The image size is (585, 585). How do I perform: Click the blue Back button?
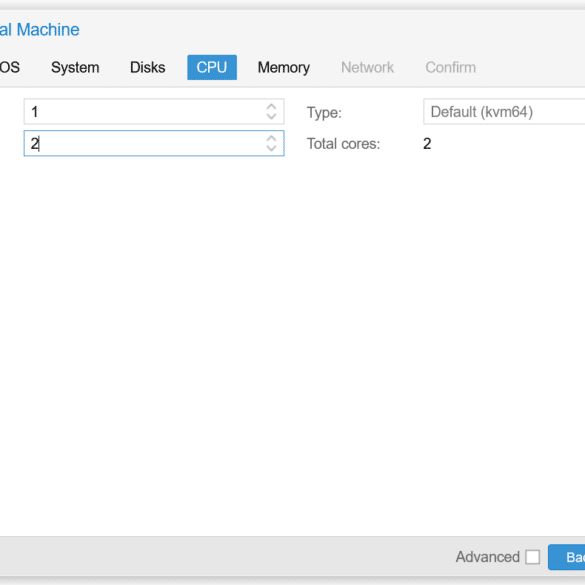(x=566, y=557)
